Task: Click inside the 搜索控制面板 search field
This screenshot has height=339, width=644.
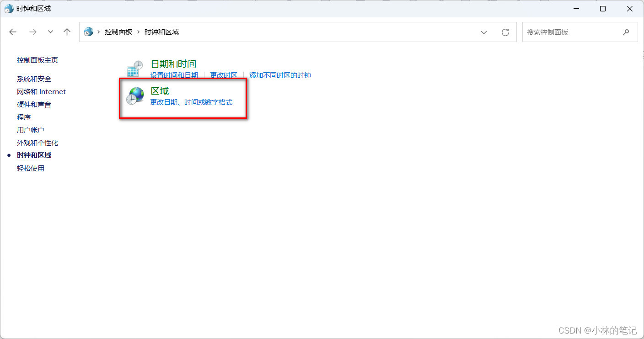Action: click(572, 32)
